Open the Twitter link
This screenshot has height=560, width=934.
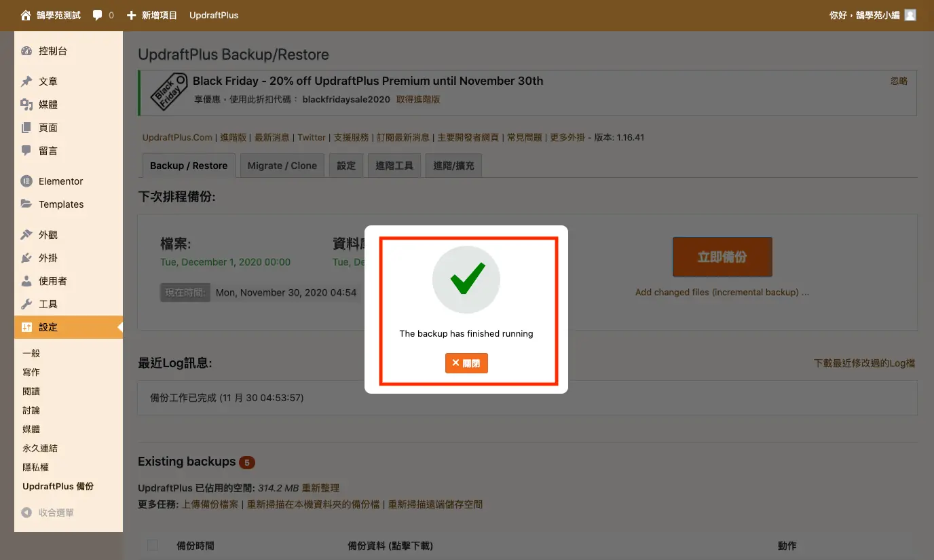(x=312, y=137)
